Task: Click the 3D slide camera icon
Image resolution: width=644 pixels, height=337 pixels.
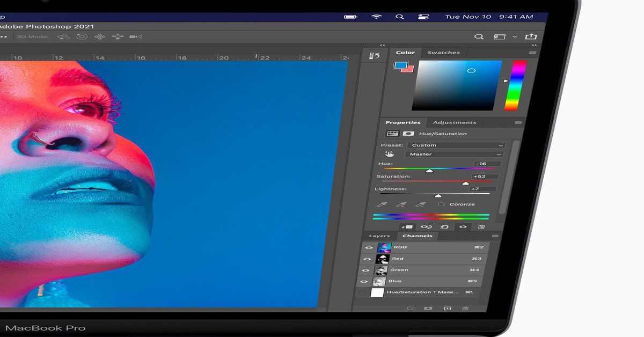Action: [118, 36]
